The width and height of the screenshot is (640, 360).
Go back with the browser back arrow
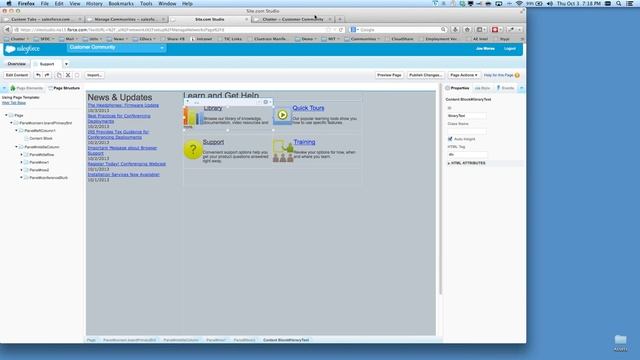[x=7, y=30]
